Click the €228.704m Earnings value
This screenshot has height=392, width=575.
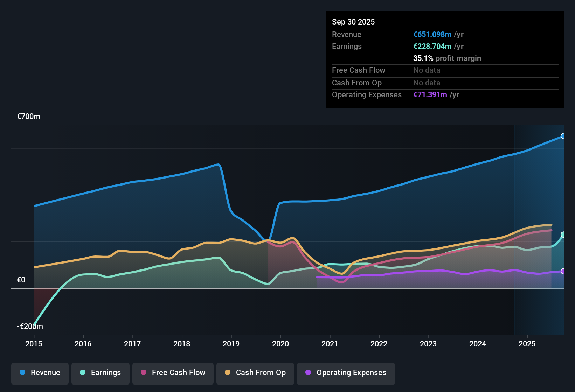(432, 46)
